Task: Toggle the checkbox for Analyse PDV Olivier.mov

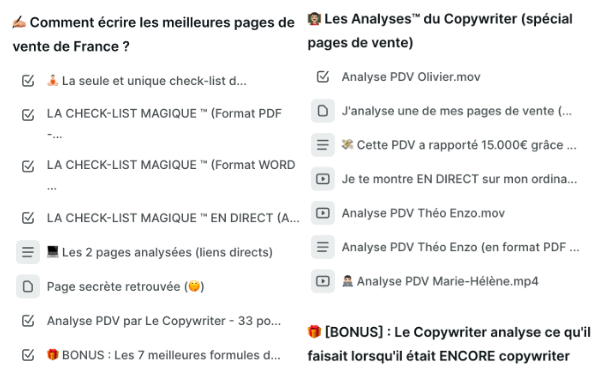Action: coord(323,76)
